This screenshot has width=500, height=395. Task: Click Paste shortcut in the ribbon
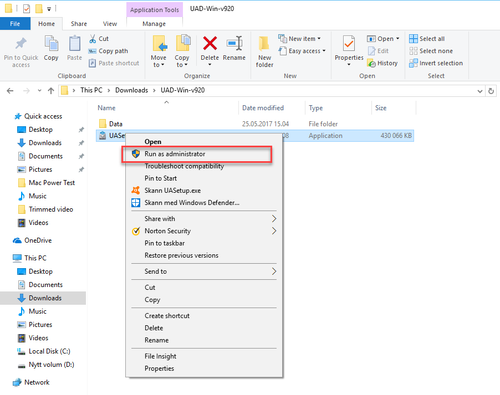[x=114, y=63]
